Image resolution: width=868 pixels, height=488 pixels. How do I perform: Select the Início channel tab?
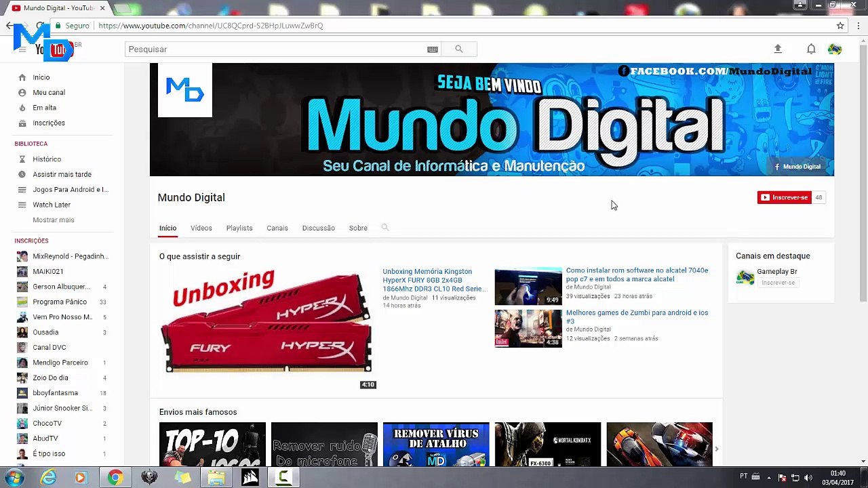click(x=167, y=228)
